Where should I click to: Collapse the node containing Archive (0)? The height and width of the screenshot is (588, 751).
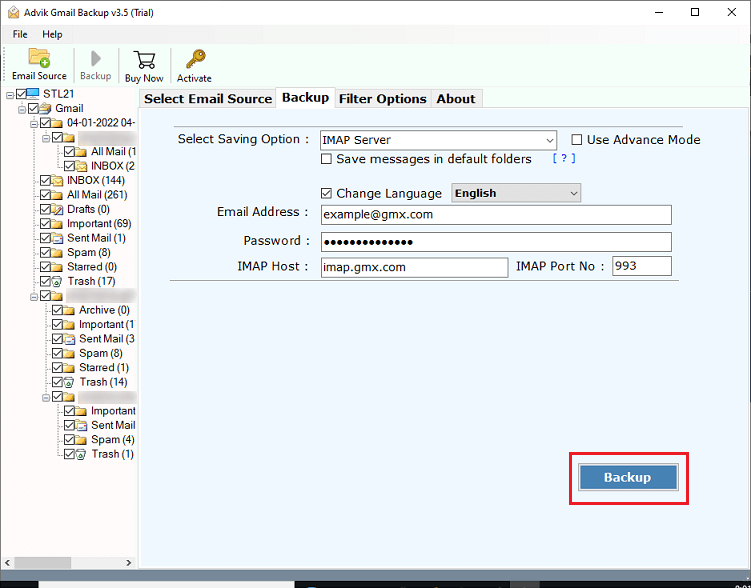point(34,297)
